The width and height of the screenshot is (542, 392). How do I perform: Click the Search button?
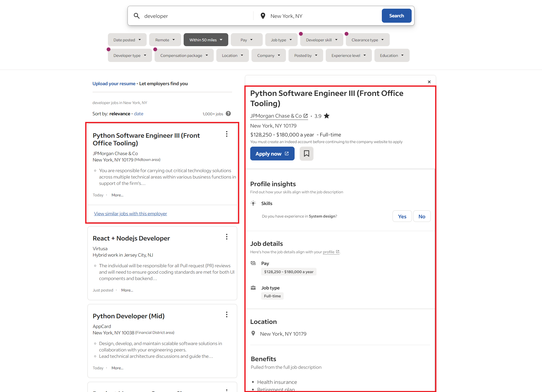pyautogui.click(x=396, y=16)
